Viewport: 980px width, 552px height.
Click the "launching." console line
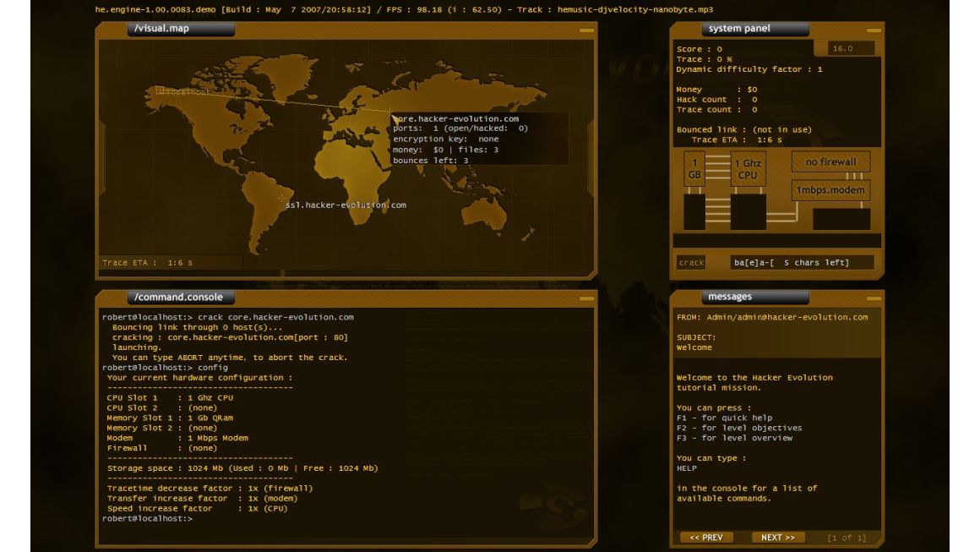click(x=137, y=347)
